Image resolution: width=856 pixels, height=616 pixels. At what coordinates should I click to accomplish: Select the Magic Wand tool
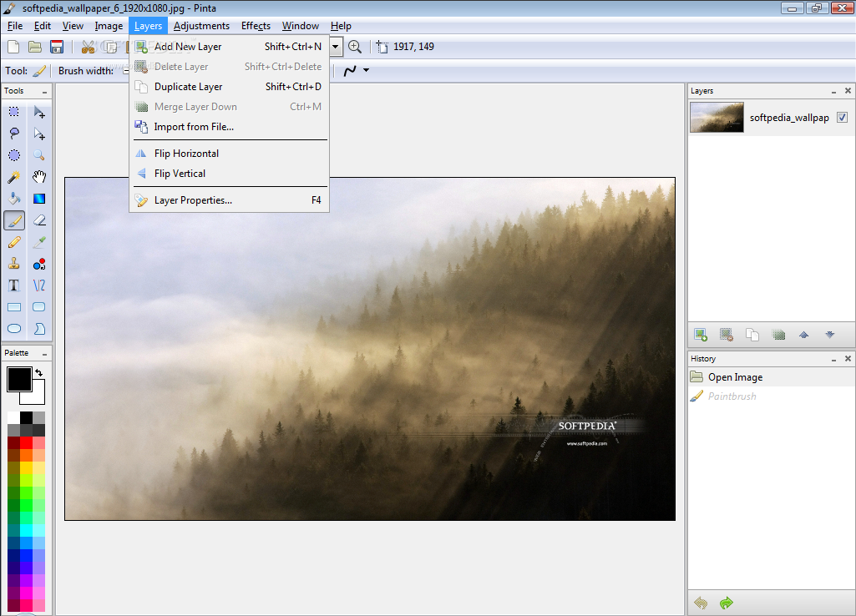(x=14, y=177)
